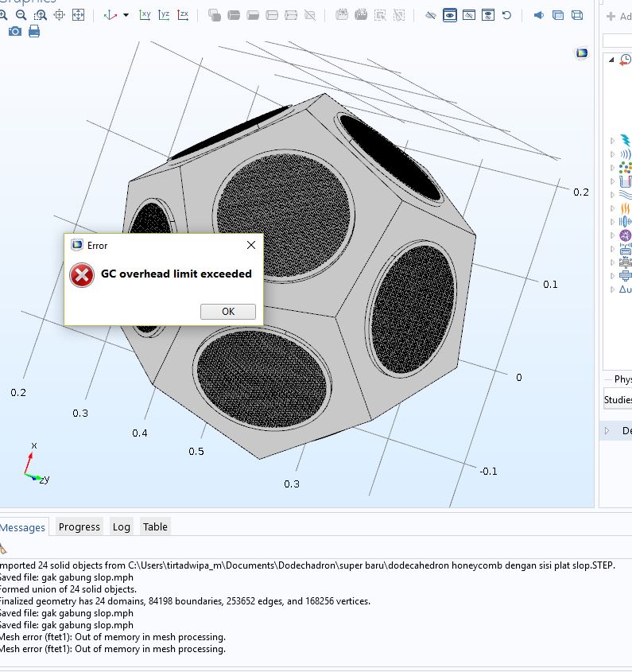Image resolution: width=632 pixels, height=672 pixels.
Task: Click the Zoom Extents icon
Action: (x=78, y=15)
